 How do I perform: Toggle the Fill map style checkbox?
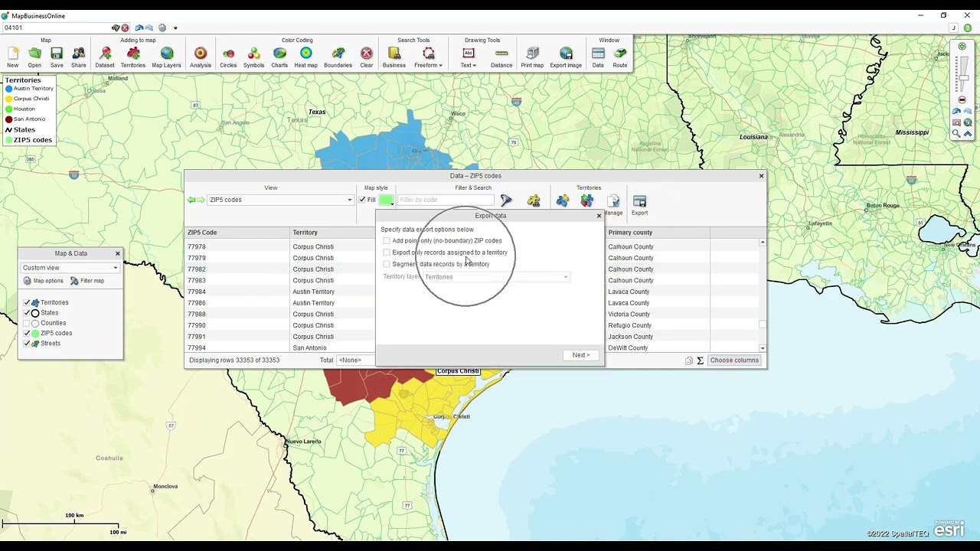(x=362, y=200)
